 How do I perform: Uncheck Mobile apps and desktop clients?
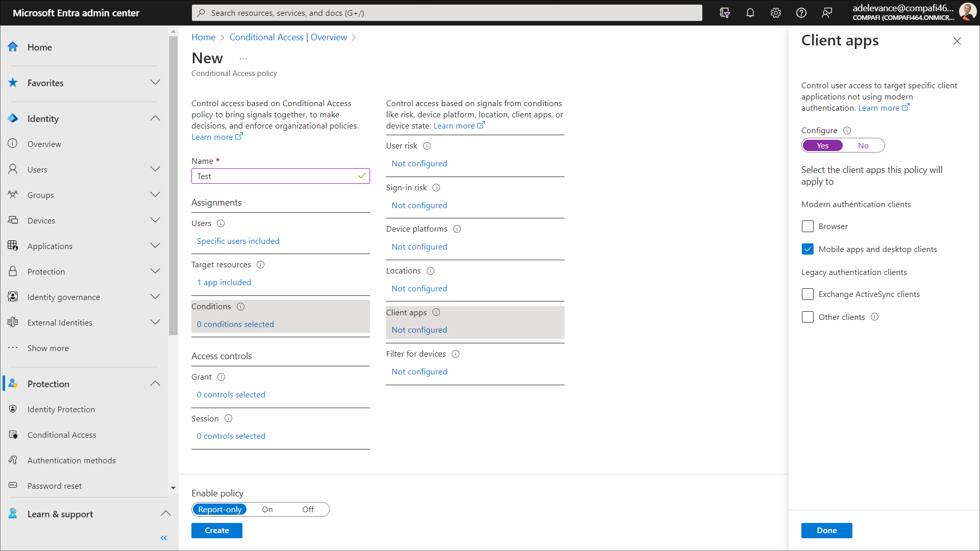point(807,249)
